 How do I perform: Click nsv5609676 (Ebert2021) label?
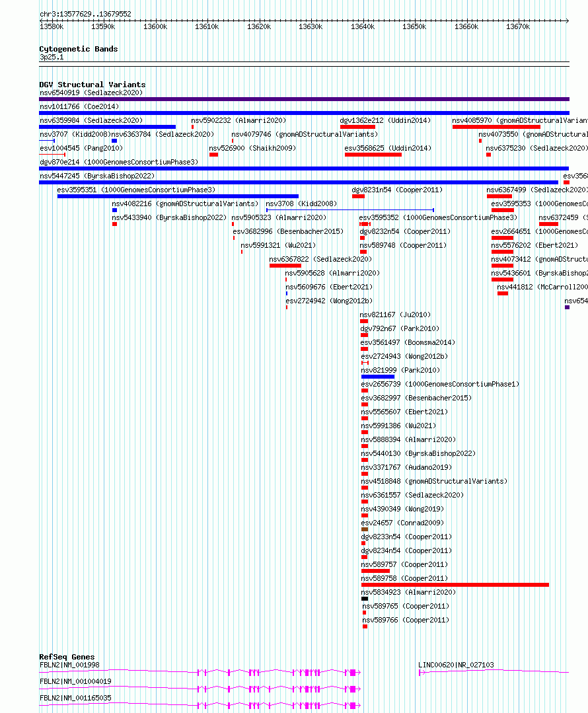329,287
